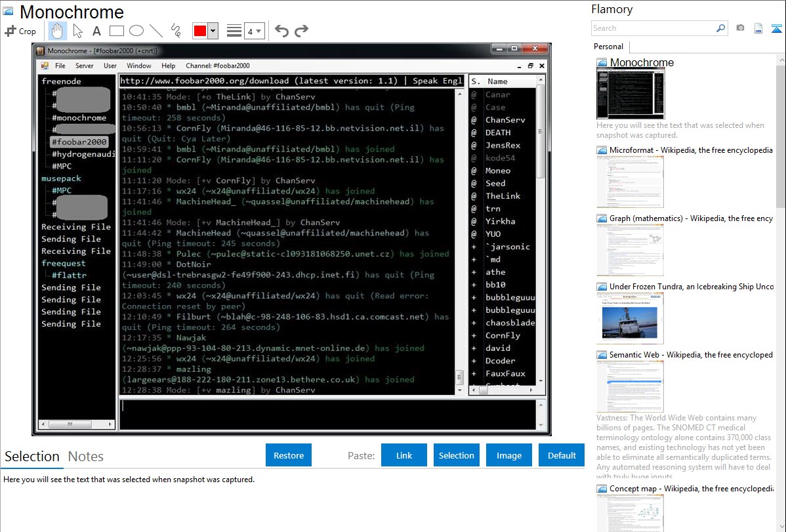Click the red color swatch
This screenshot has width=786, height=532.
click(200, 31)
